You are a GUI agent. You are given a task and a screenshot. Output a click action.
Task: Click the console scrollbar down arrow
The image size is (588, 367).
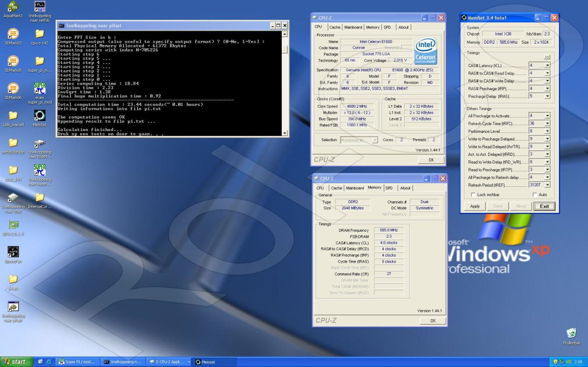click(285, 133)
